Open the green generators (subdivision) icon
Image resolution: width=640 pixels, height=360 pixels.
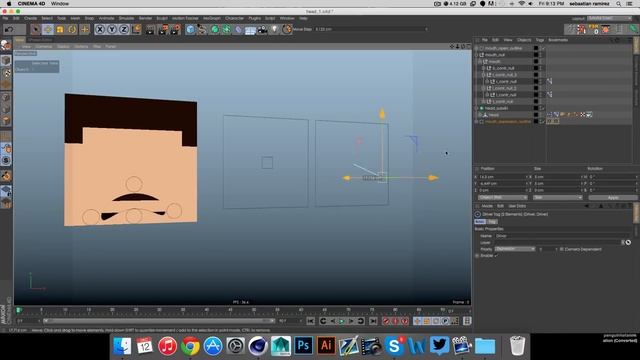point(214,29)
